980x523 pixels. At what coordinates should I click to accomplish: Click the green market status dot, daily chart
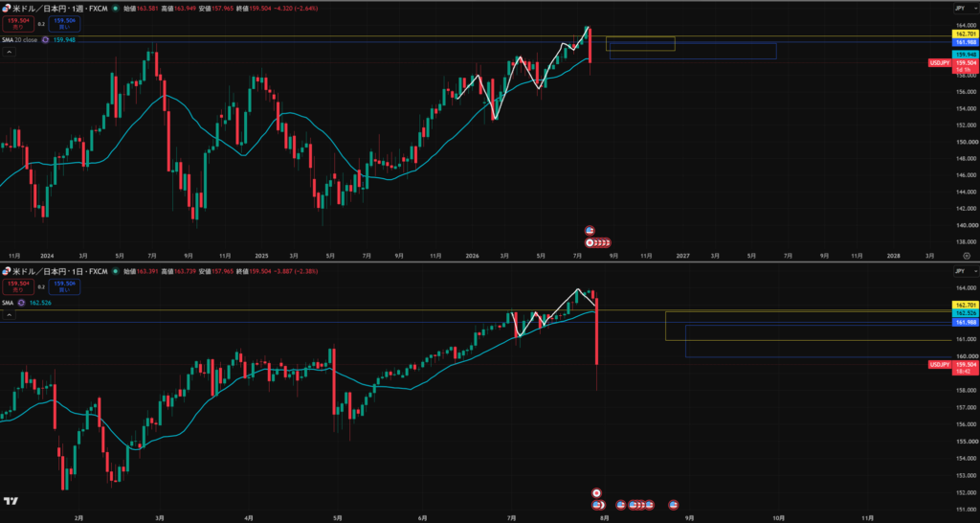point(116,271)
